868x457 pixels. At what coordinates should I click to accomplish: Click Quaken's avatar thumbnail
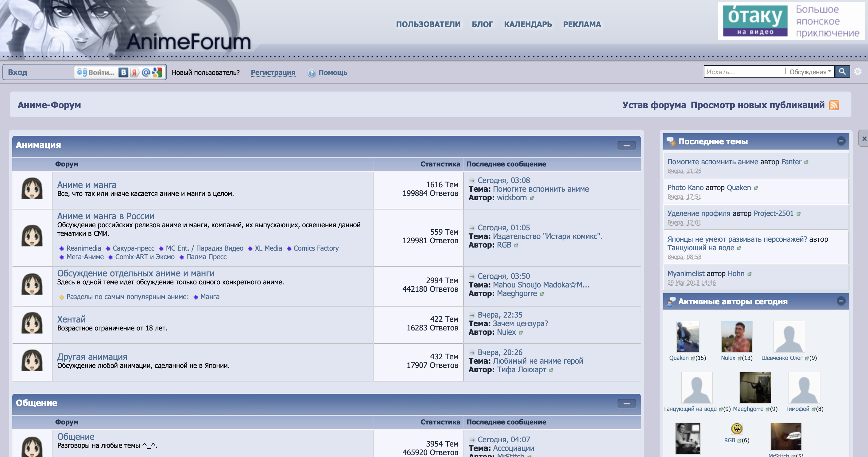tap(688, 337)
